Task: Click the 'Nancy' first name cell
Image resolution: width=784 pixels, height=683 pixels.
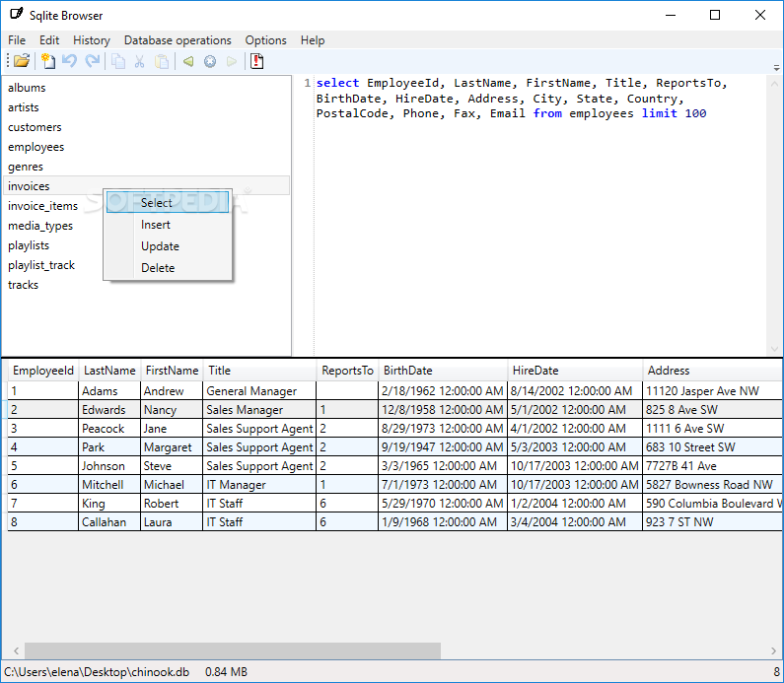Action: [x=172, y=410]
